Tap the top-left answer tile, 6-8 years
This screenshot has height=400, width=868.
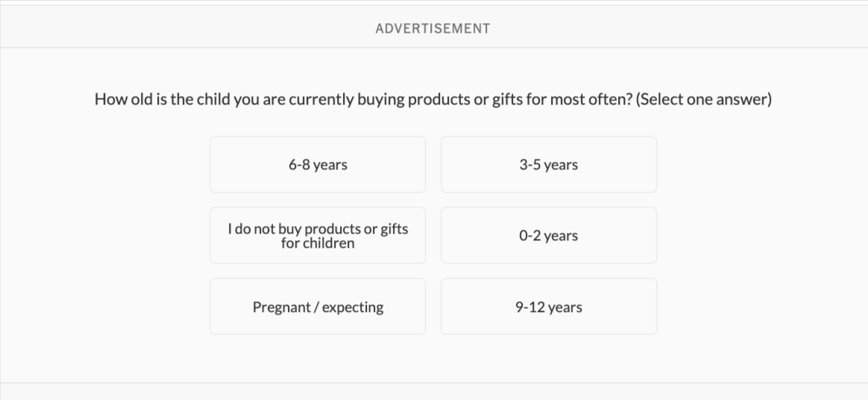[x=318, y=164]
